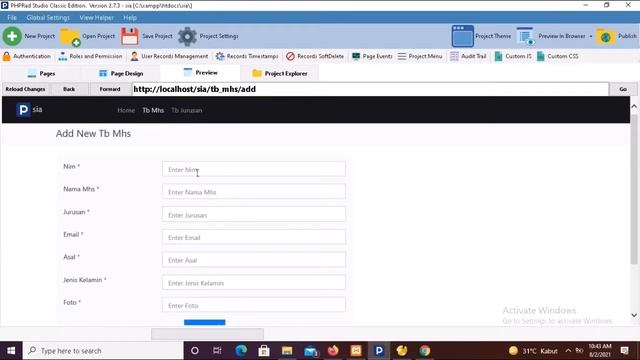Screen dimensions: 640x360
Task: Expand Preview In Browser dropdown arrow
Action: click(591, 36)
